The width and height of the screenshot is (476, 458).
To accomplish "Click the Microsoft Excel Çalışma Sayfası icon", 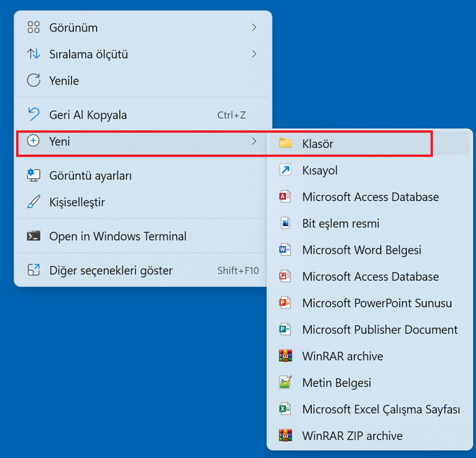I will tap(285, 409).
